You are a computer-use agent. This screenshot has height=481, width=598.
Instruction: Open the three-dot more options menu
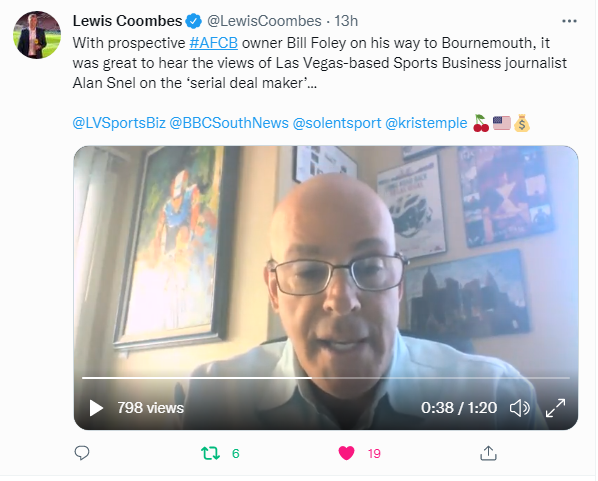[569, 21]
